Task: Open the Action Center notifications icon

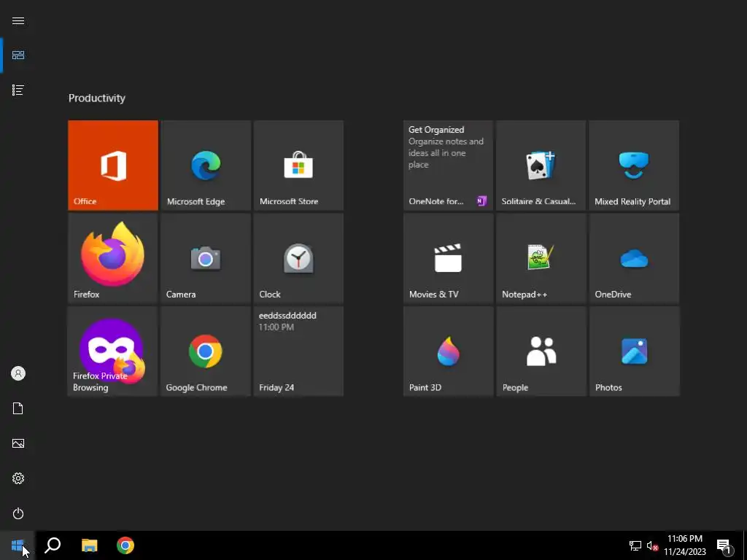Action: click(724, 545)
